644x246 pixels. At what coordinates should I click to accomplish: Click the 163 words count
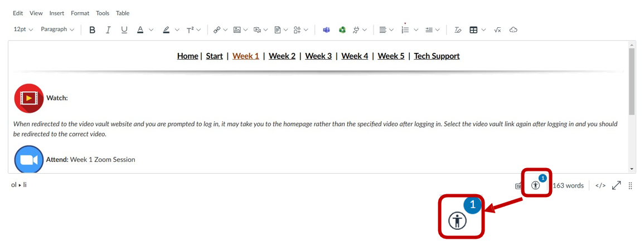click(x=568, y=185)
